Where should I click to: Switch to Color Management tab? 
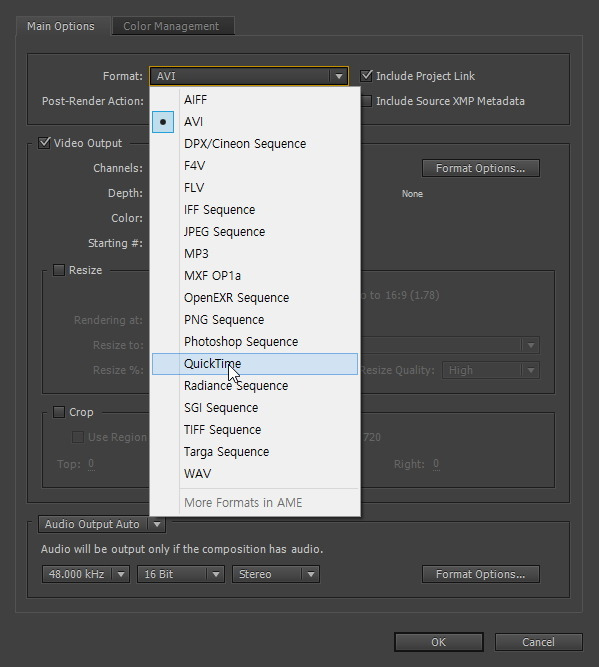tap(171, 26)
